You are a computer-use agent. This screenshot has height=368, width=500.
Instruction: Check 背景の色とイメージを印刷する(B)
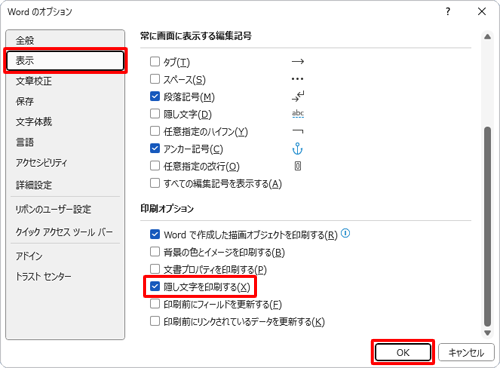click(155, 252)
